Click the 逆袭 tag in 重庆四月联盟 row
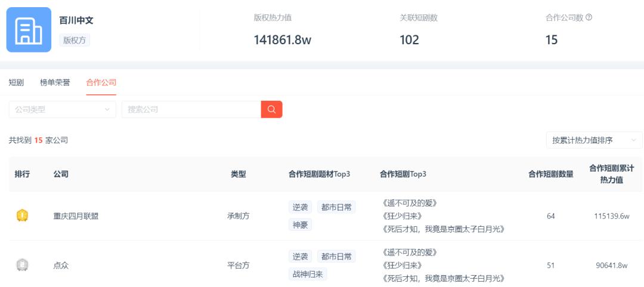The width and height of the screenshot is (644, 287). click(300, 207)
